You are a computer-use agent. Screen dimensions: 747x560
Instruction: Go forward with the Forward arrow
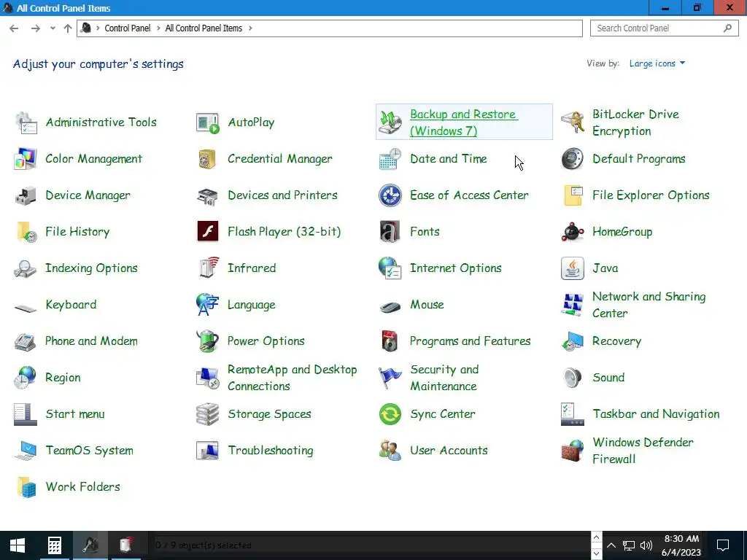pos(35,28)
